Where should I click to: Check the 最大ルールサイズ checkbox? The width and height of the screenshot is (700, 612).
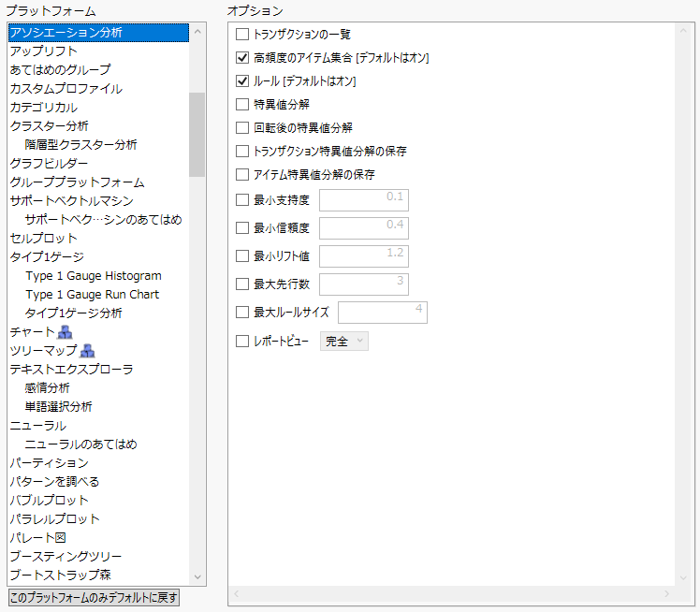click(242, 312)
